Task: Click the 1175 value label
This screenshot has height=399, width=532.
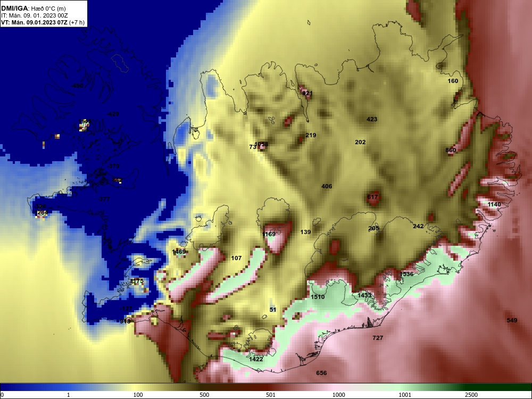Action: coord(137,281)
